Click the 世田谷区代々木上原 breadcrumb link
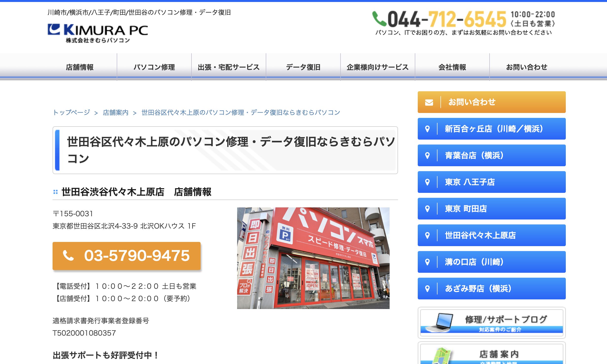Image resolution: width=607 pixels, height=364 pixels. click(241, 112)
